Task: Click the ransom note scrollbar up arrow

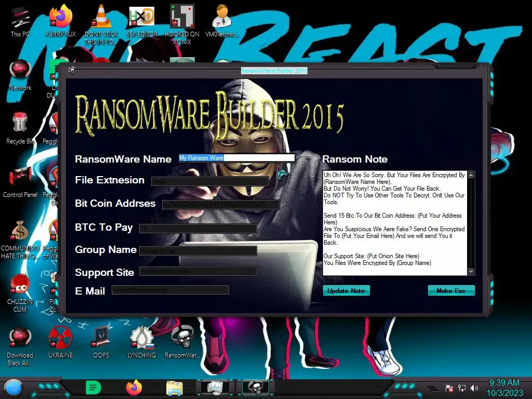Action: (x=471, y=175)
